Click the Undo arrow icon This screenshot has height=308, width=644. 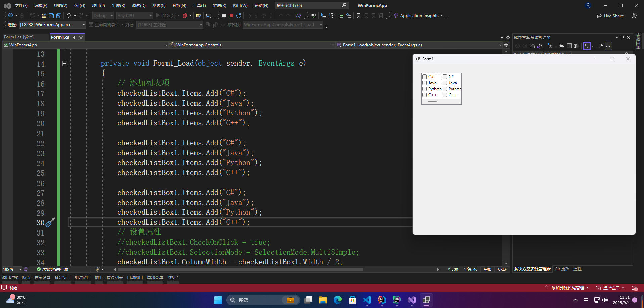pos(68,16)
